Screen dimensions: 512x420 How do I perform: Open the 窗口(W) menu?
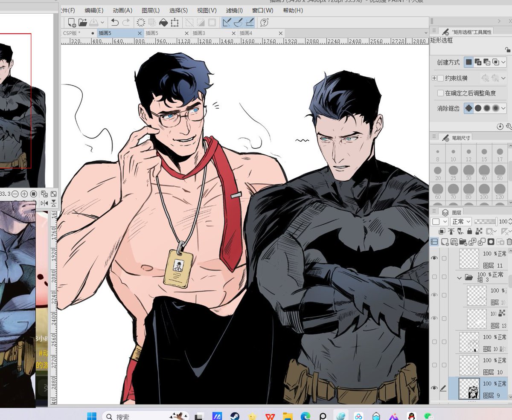tap(262, 11)
